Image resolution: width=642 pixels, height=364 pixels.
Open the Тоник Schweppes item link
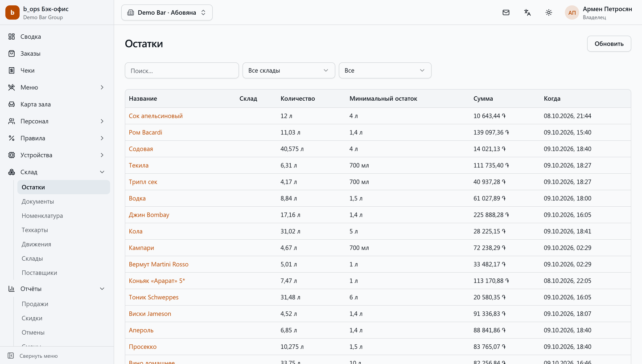[x=153, y=297]
